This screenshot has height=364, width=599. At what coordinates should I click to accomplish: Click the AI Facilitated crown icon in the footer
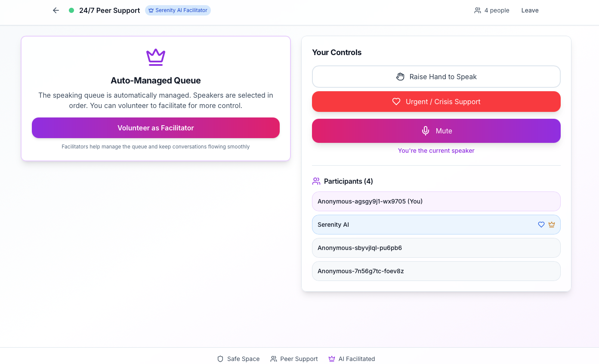click(331, 358)
